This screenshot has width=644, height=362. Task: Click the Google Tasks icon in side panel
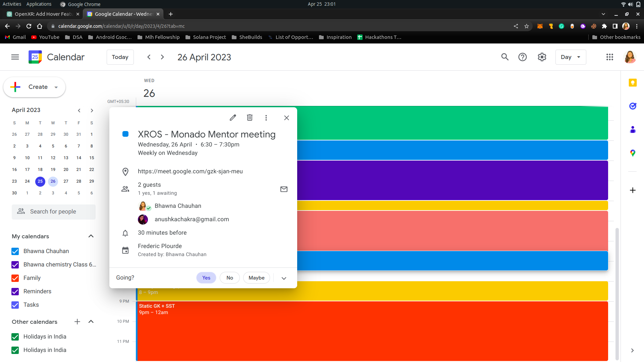point(633,106)
